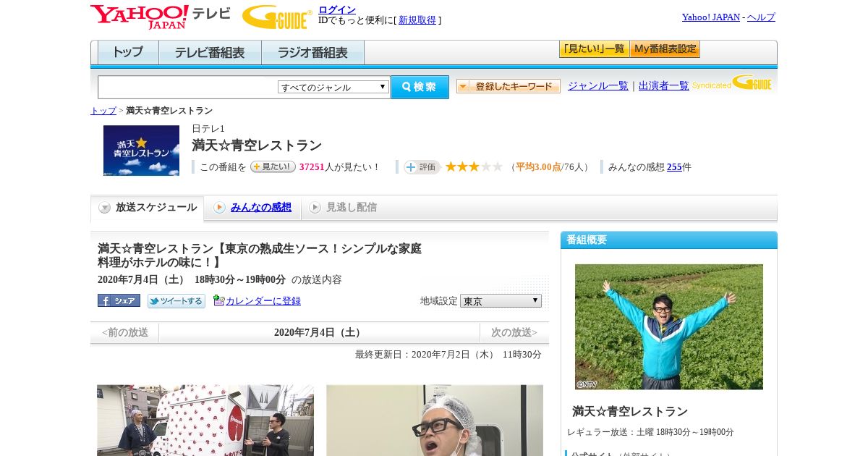Click the 「見たい!」一覧 button
The height and width of the screenshot is (456, 868).
[x=594, y=49]
